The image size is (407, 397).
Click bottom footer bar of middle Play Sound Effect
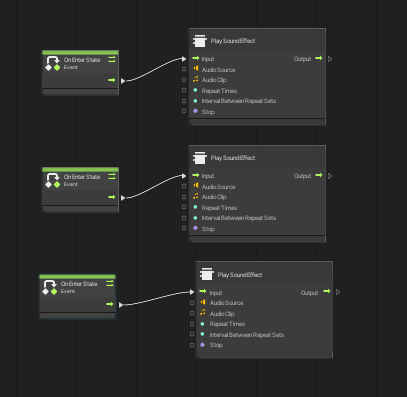click(x=257, y=239)
